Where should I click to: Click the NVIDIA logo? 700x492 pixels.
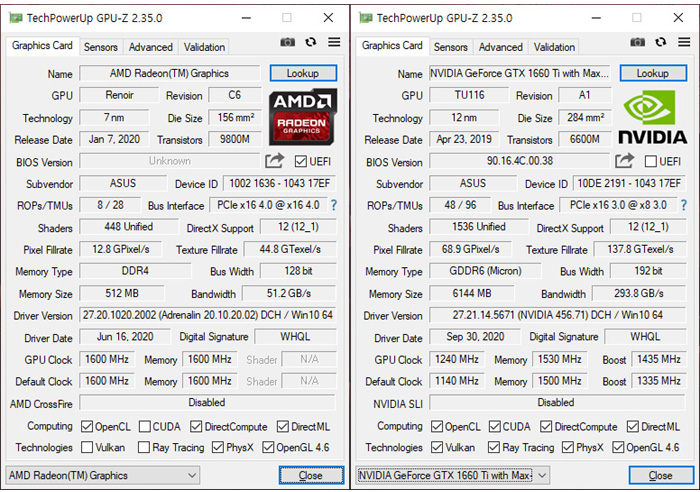click(x=652, y=117)
